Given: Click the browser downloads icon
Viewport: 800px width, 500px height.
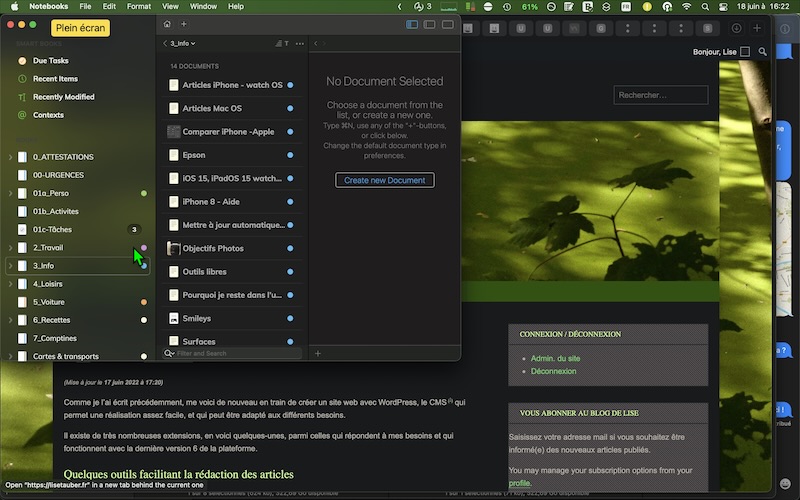Looking at the screenshot, I should (x=737, y=28).
